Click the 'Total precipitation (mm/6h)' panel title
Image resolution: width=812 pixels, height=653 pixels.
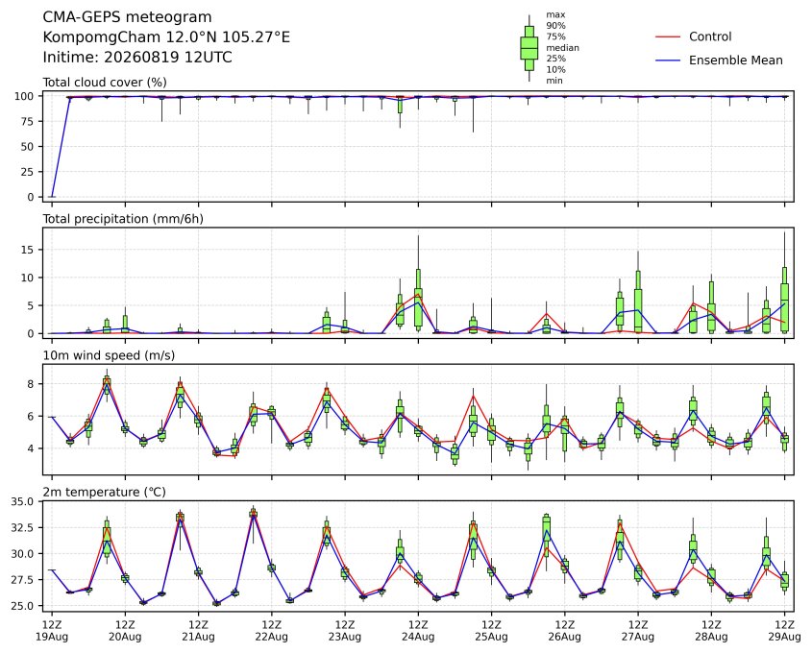pos(123,219)
